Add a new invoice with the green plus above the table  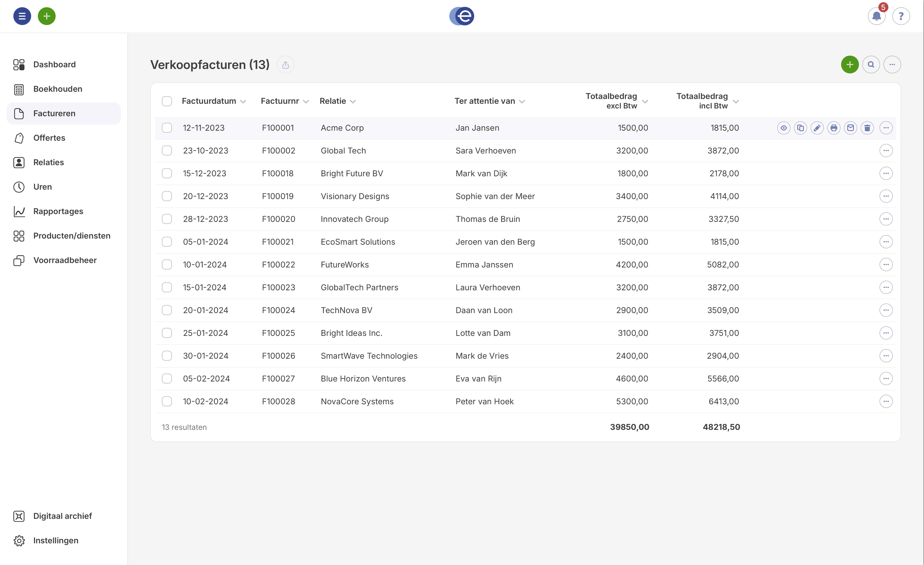(850, 65)
